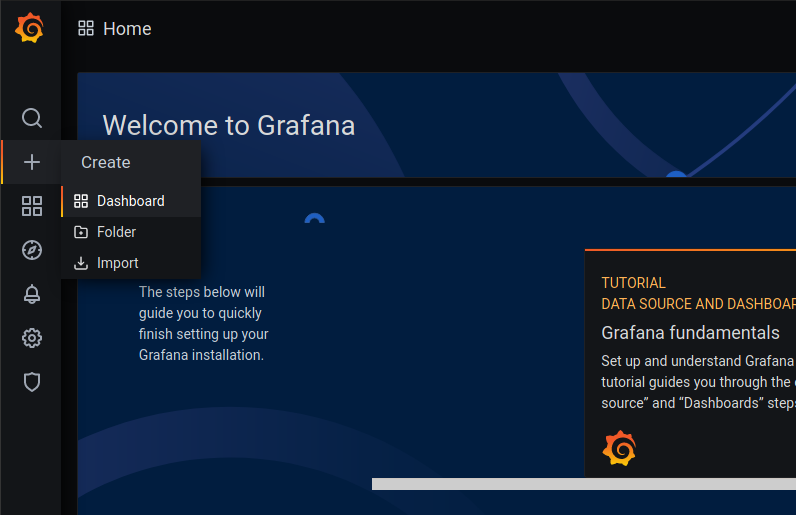
Task: Click the Create plus icon in the sidebar
Action: pyautogui.click(x=31, y=162)
